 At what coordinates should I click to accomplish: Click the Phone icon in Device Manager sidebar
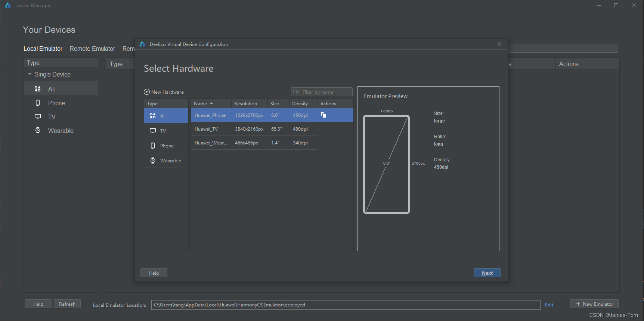coord(38,103)
